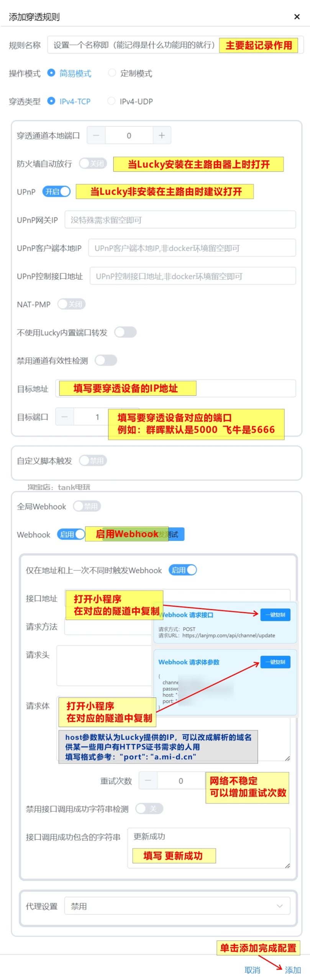Focus the UPnP网关IP input field
The image size is (310, 980).
(x=180, y=220)
